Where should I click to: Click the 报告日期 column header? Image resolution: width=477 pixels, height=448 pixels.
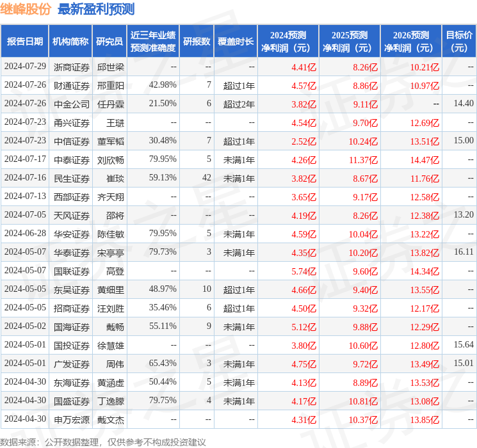click(x=24, y=41)
